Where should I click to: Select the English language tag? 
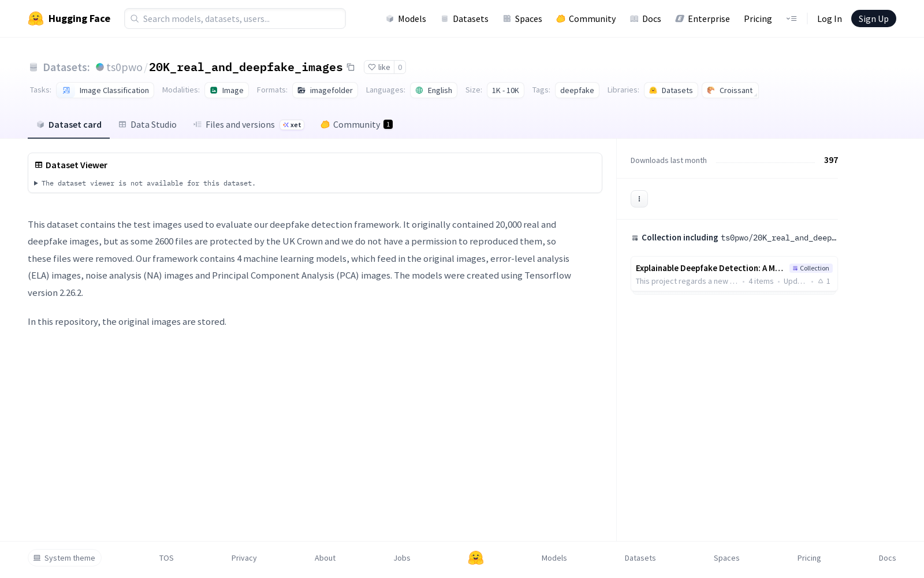click(434, 90)
